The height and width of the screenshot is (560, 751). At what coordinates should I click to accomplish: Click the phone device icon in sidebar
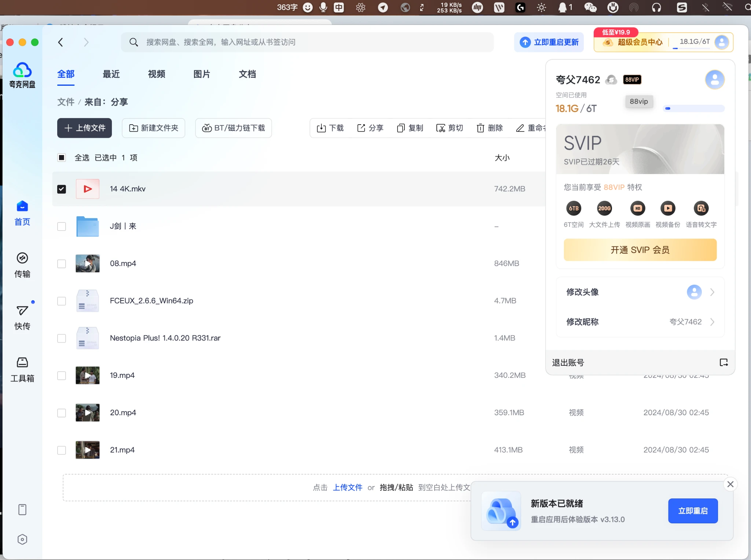tap(22, 509)
